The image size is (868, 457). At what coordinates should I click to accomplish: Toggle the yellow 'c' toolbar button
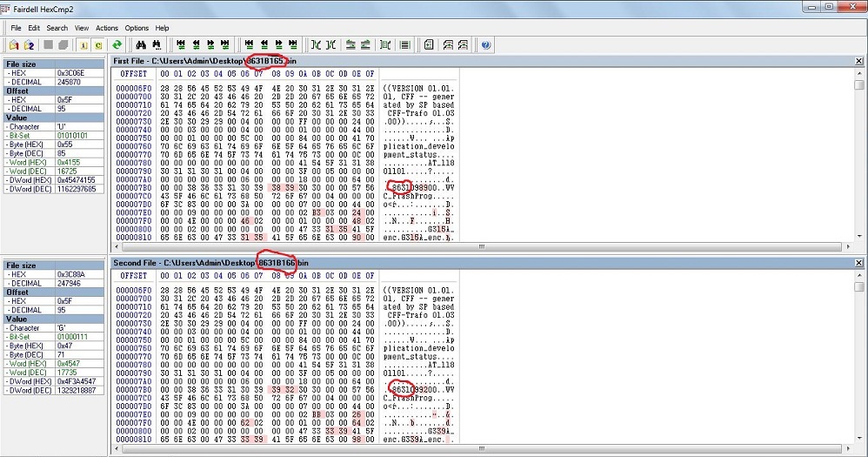pyautogui.click(x=98, y=45)
